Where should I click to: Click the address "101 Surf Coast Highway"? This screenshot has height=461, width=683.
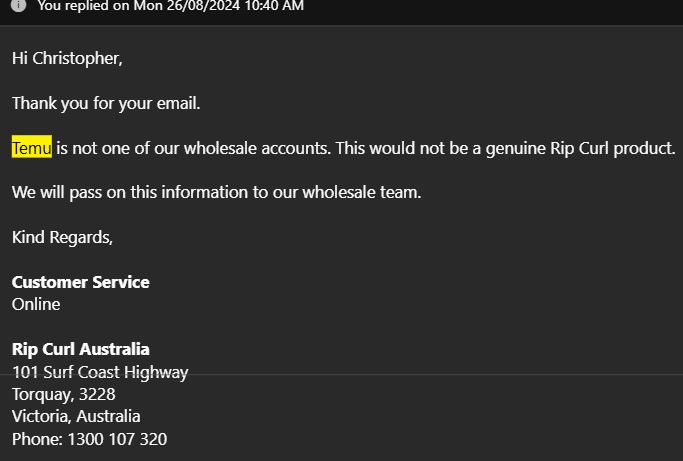[x=100, y=372]
